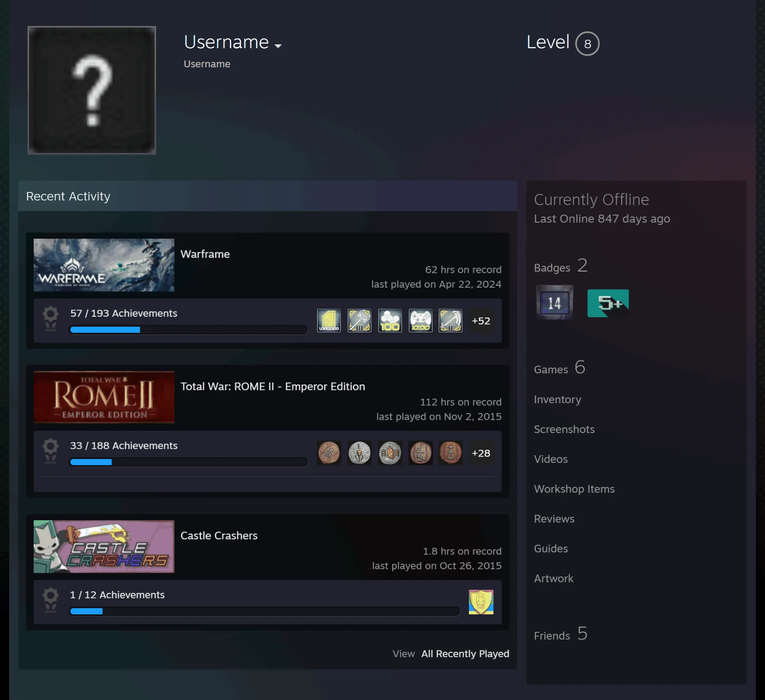The height and width of the screenshot is (700, 765).
Task: Click the Warframe 1,000,000 credits achievement icon
Action: pyautogui.click(x=329, y=320)
